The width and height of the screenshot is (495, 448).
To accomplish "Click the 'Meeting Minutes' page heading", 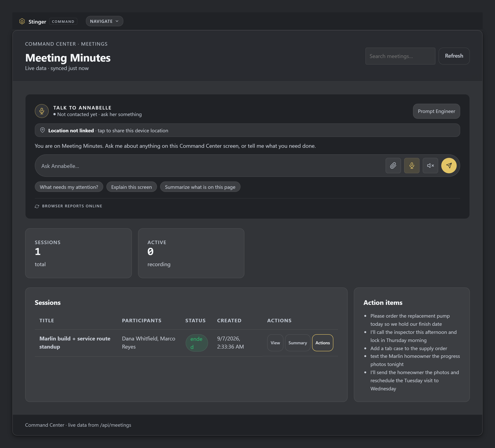I will (68, 58).
